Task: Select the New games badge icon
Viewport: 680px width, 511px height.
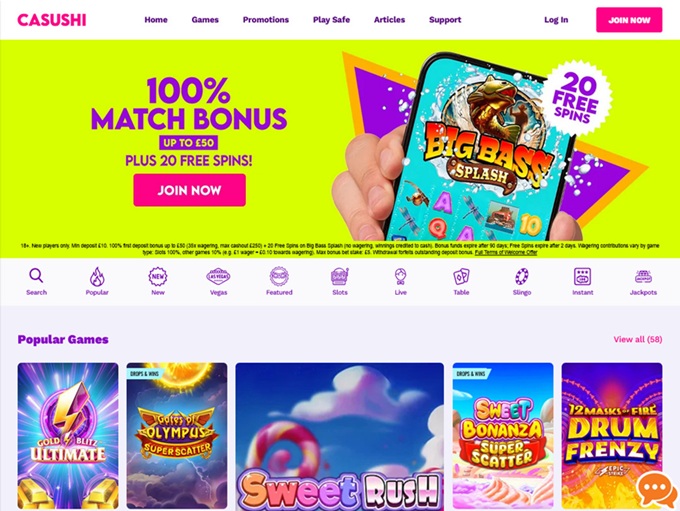Action: (x=158, y=276)
